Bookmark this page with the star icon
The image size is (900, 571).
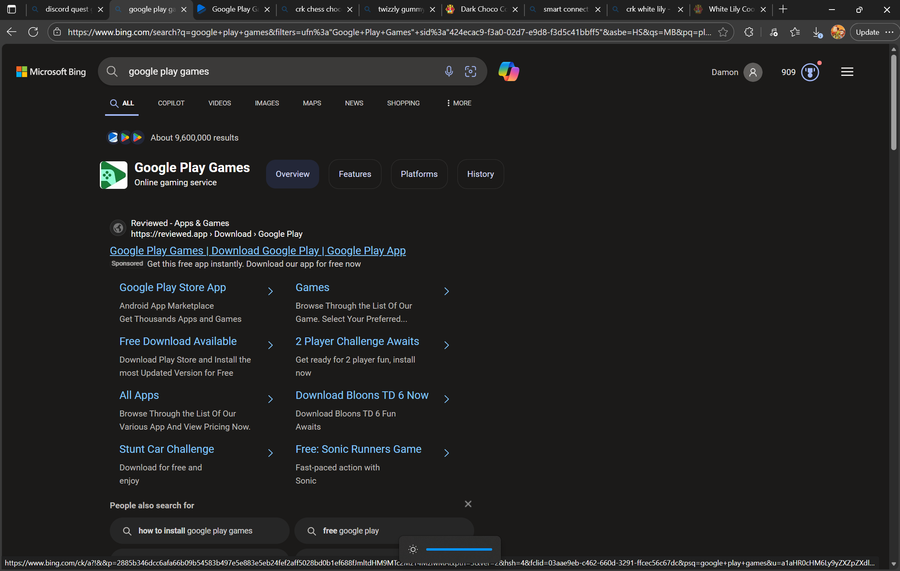(723, 32)
